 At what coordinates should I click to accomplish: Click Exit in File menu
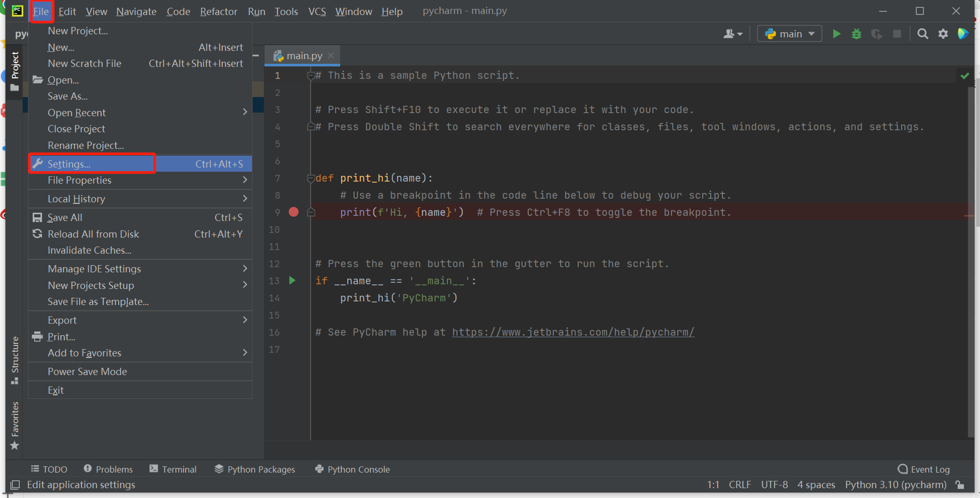141,390
